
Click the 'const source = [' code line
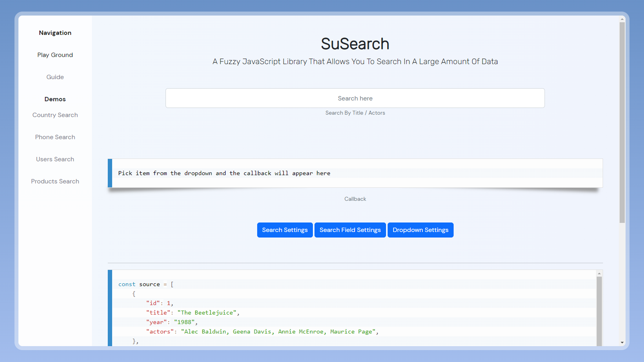(146, 284)
